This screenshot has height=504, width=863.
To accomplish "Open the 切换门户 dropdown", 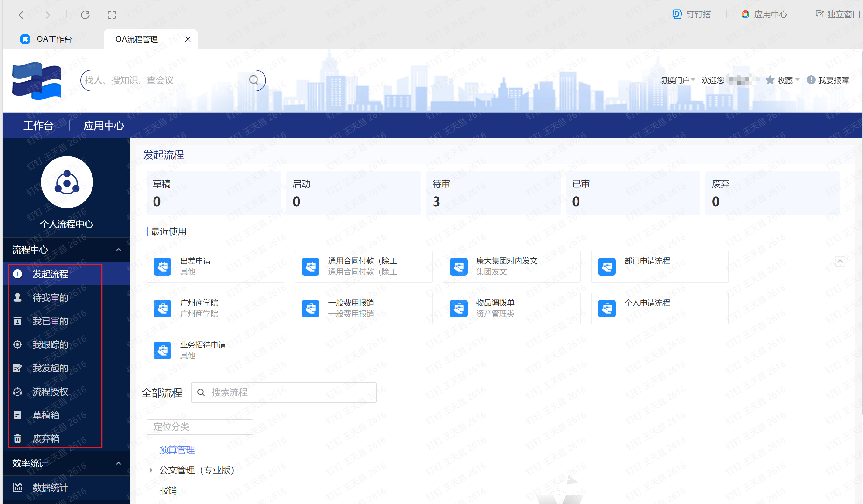I will coord(677,80).
